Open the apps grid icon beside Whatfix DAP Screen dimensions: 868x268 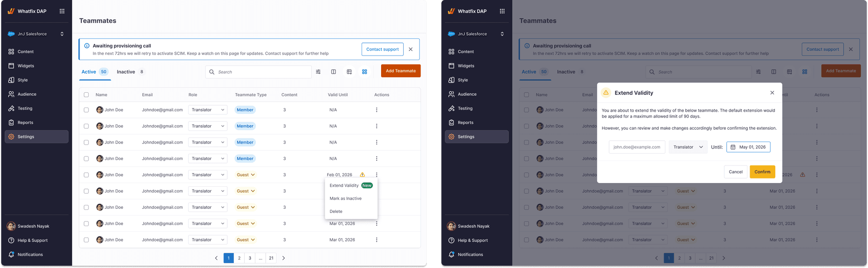pyautogui.click(x=62, y=11)
